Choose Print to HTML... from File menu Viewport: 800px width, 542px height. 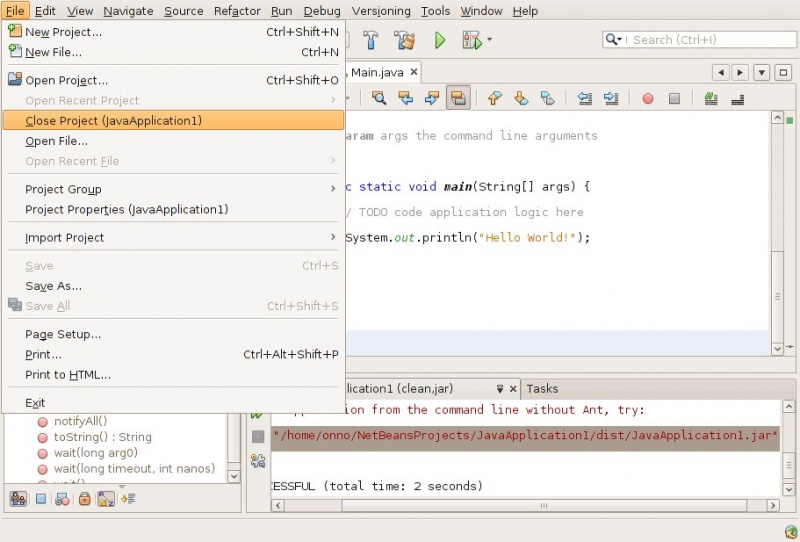click(x=68, y=374)
